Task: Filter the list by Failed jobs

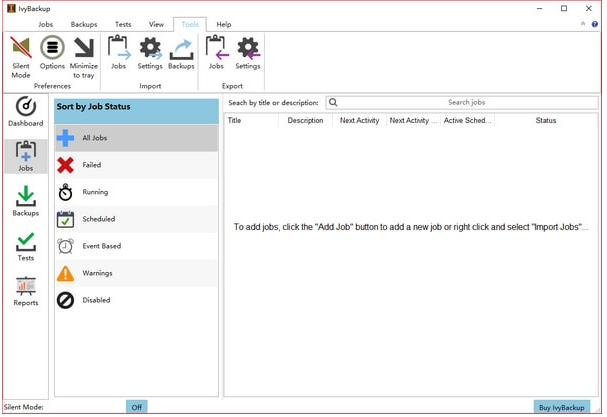Action: [x=136, y=165]
